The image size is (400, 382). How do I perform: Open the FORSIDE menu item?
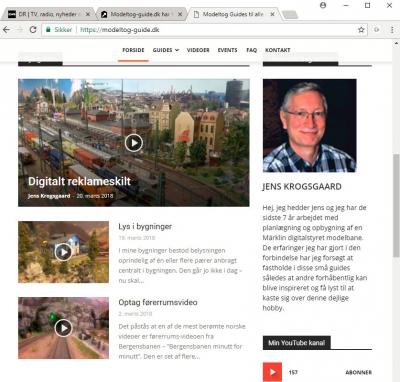133,50
